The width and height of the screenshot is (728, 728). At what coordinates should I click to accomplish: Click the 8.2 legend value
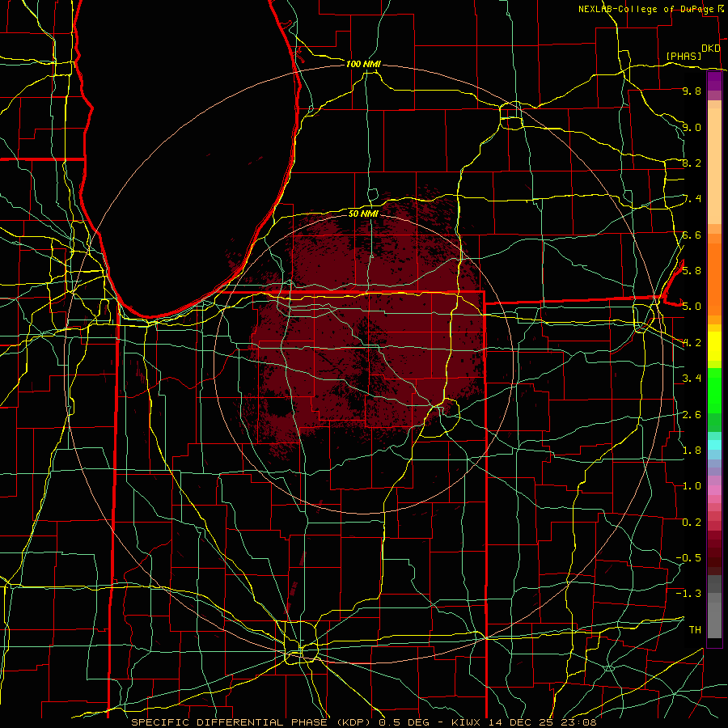pos(692,163)
